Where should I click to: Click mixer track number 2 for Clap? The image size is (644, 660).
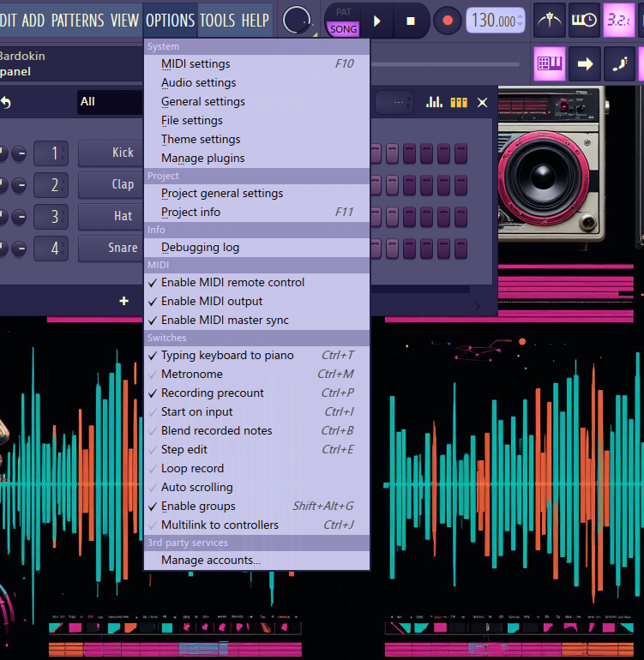click(51, 185)
